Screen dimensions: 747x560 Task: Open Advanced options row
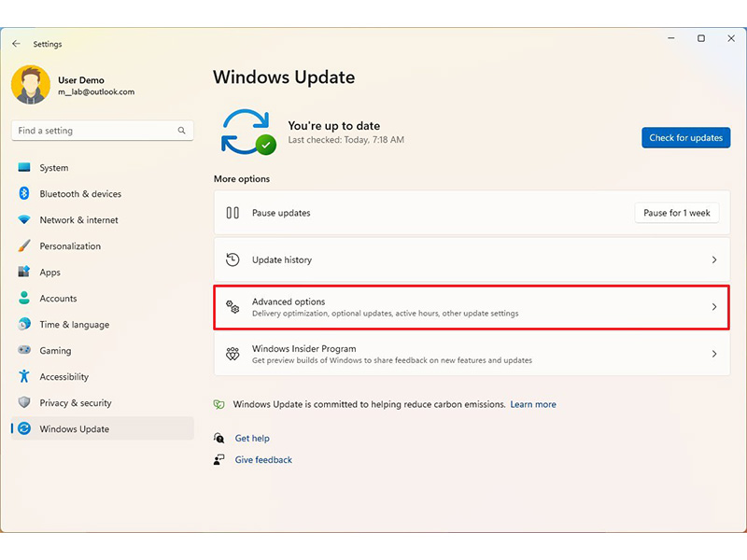[472, 307]
